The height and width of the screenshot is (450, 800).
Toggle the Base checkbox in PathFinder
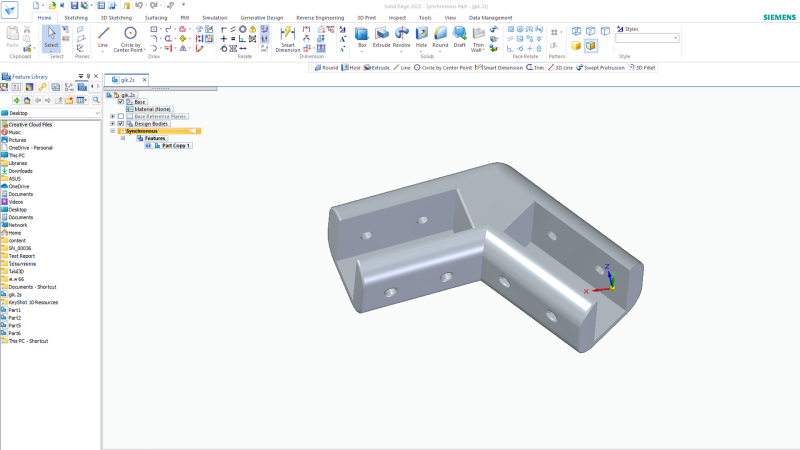(x=121, y=102)
